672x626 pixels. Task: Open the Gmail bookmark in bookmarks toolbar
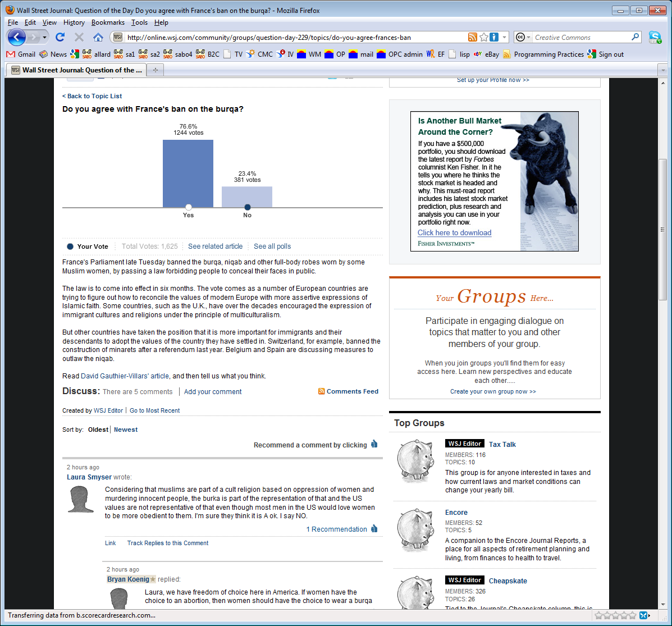21,54
